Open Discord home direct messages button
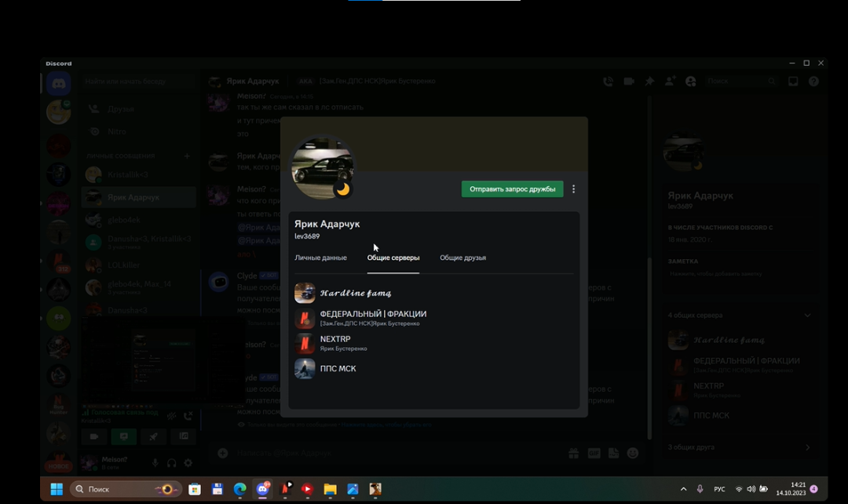Screen dimensions: 848x504 58,84
